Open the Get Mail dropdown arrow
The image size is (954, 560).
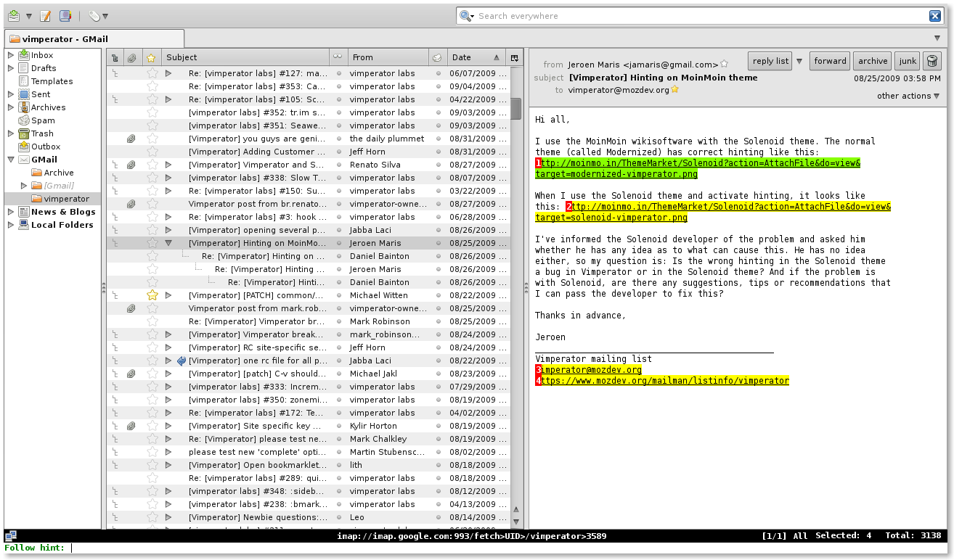point(28,16)
